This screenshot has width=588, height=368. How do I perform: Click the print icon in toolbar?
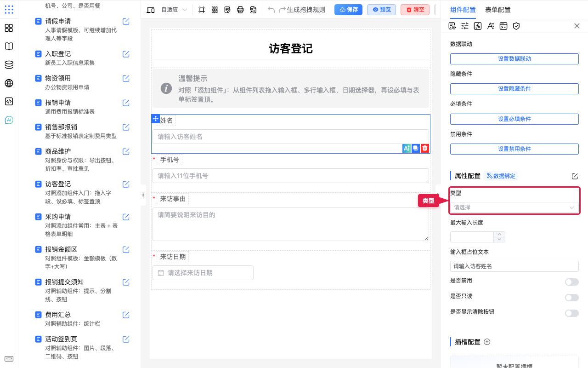pyautogui.click(x=240, y=10)
